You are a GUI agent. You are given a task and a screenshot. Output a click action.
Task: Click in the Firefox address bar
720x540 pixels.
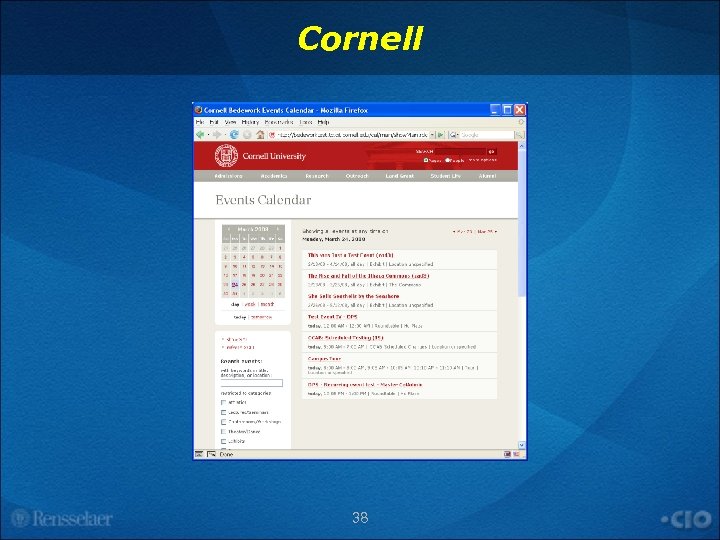point(353,135)
